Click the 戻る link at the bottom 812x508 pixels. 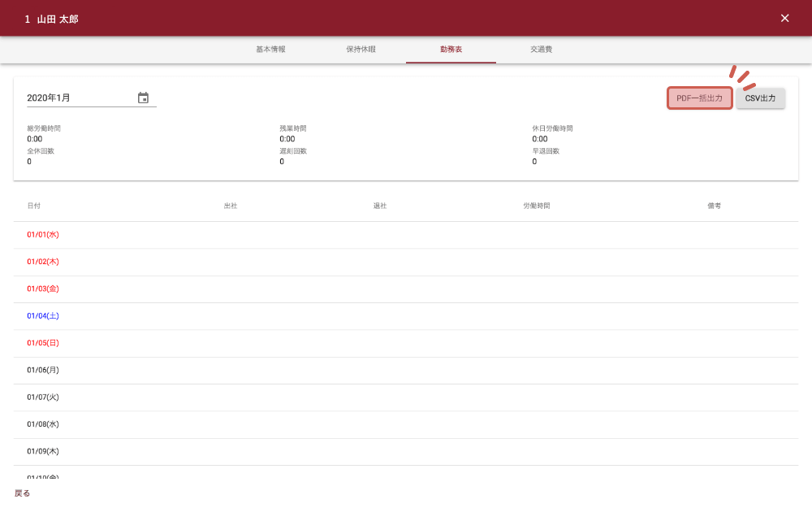click(x=23, y=493)
